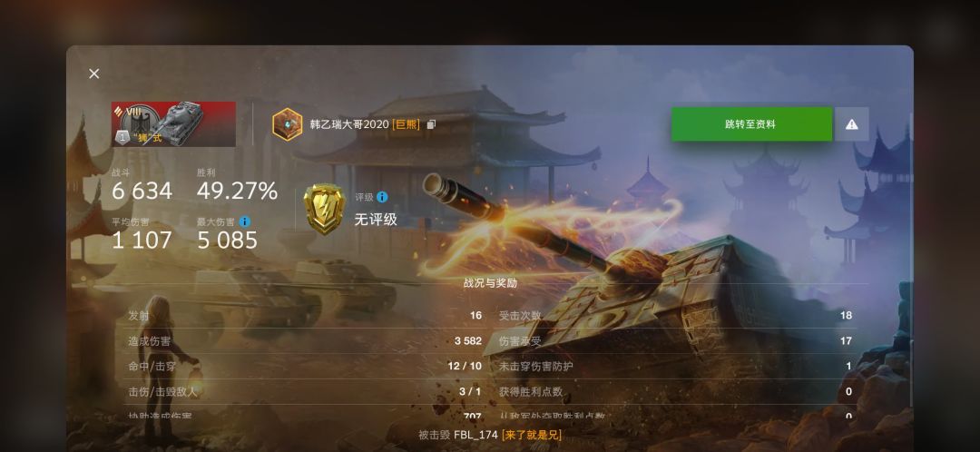Click player name 韩乙瑞大哥2020
The image size is (980, 452).
point(349,124)
